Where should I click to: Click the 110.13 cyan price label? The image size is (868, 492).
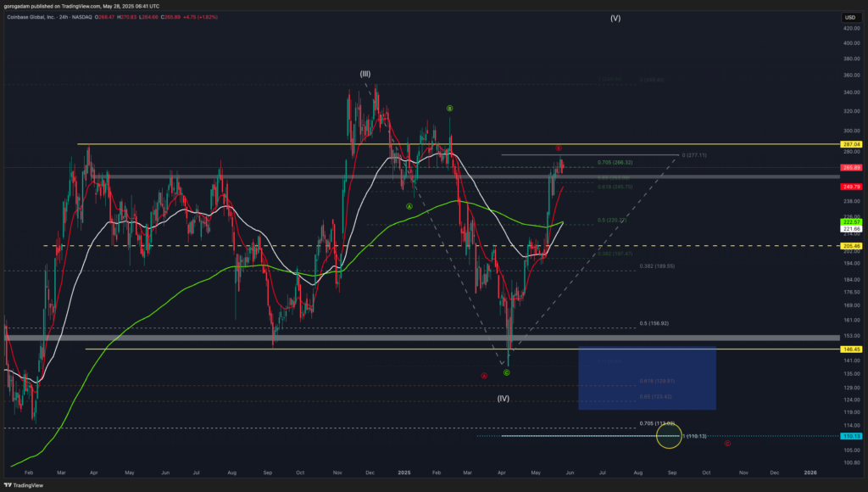[x=850, y=436]
